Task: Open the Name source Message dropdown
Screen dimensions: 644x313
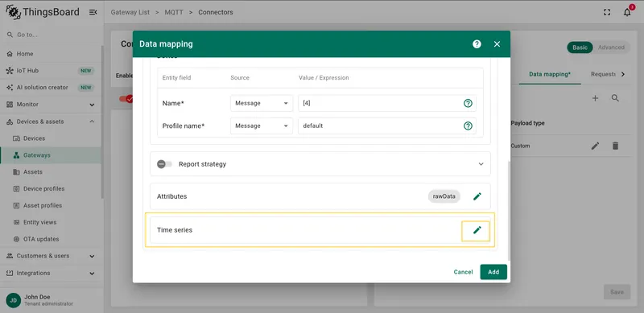Action: pos(261,103)
